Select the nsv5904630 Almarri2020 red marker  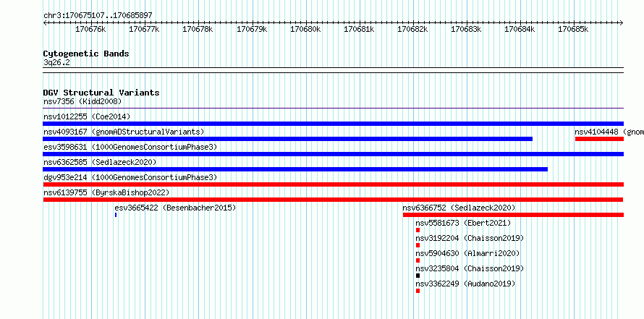[x=418, y=260]
